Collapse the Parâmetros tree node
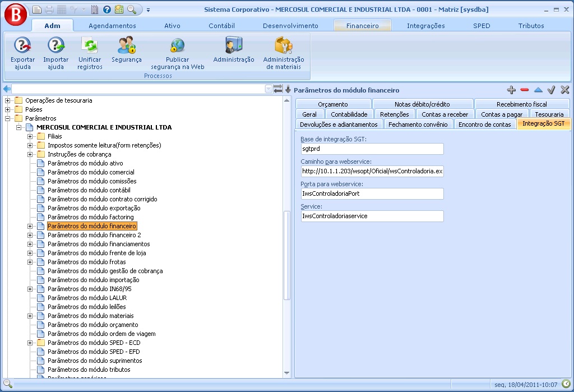This screenshot has height=392, width=574. click(x=8, y=118)
